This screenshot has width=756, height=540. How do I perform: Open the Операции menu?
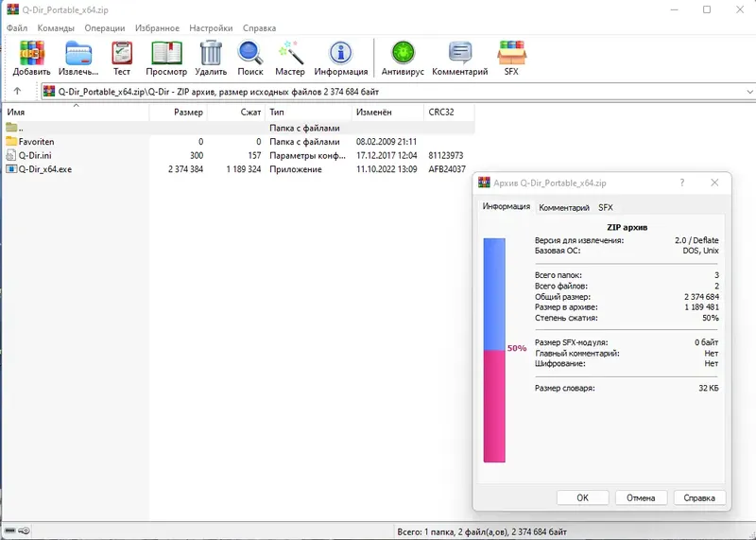tap(105, 28)
